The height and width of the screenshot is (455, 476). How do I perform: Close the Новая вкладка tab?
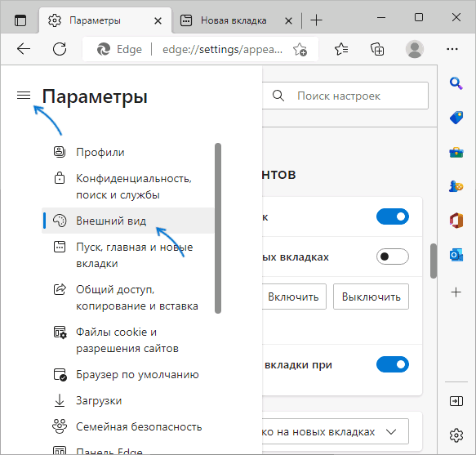[x=288, y=20]
